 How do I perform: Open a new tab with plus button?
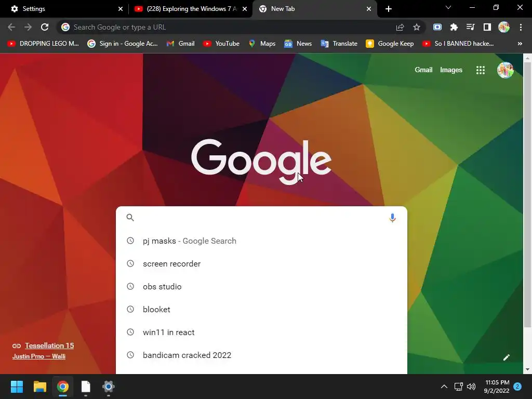click(389, 9)
